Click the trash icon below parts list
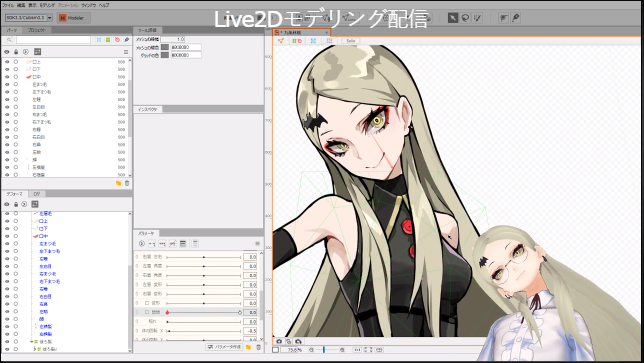The width and height of the screenshot is (644, 363). (127, 183)
